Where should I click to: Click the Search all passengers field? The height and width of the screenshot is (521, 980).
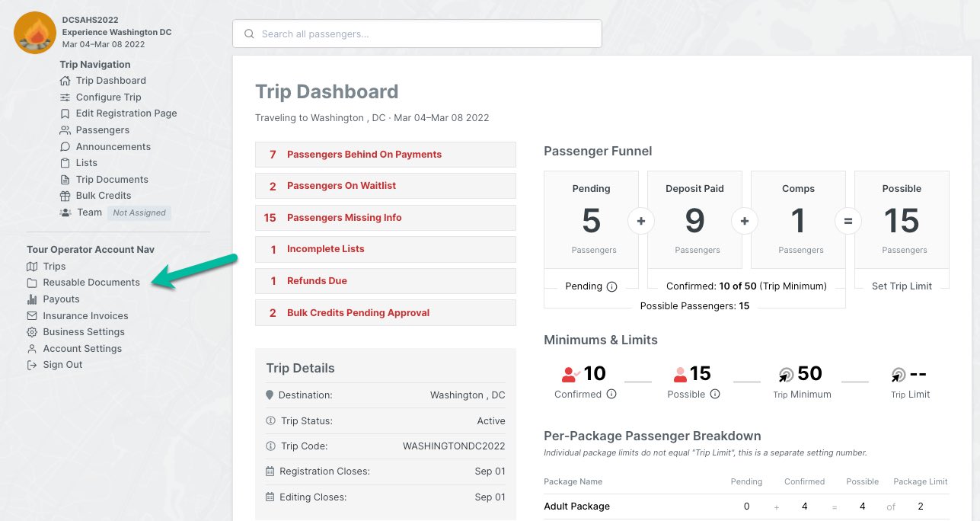(x=417, y=34)
